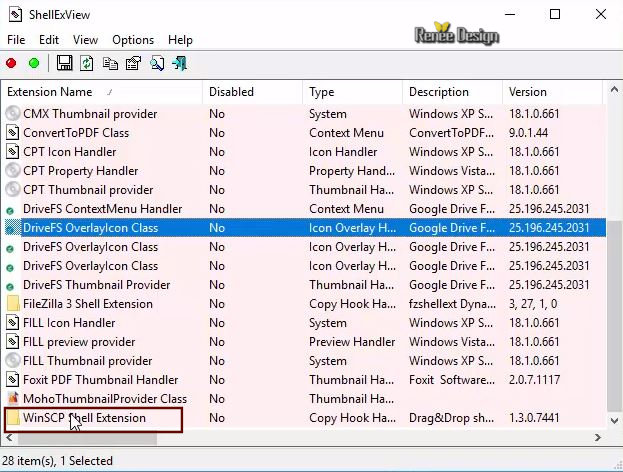Image resolution: width=623 pixels, height=472 pixels.
Task: Select the CPT Property Handler row
Action: 305,171
